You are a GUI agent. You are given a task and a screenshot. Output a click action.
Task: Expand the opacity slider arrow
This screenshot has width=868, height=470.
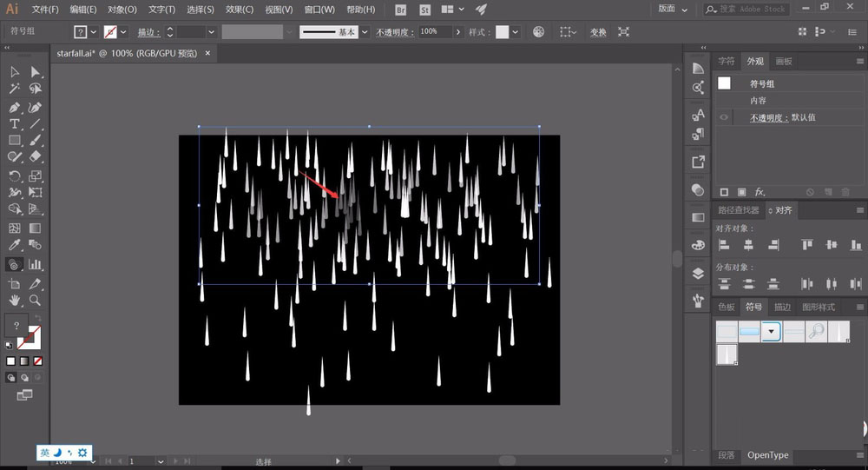(457, 32)
